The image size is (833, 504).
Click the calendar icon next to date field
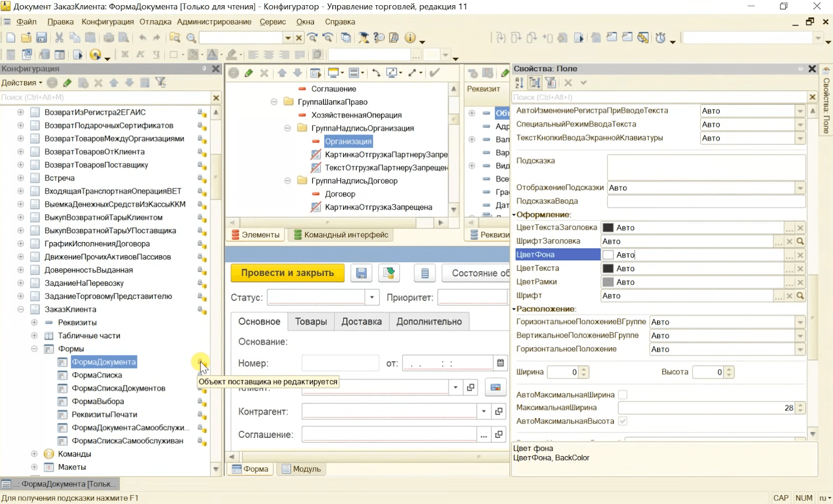(x=500, y=363)
